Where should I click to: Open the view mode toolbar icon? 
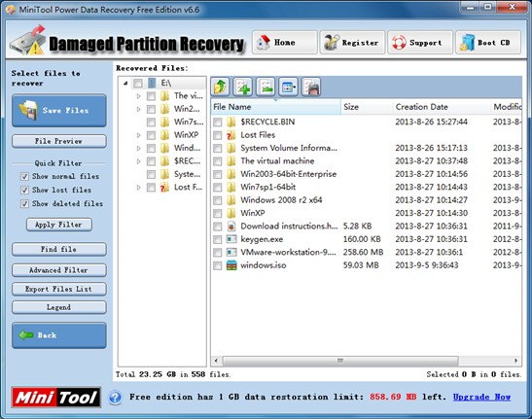[288, 87]
